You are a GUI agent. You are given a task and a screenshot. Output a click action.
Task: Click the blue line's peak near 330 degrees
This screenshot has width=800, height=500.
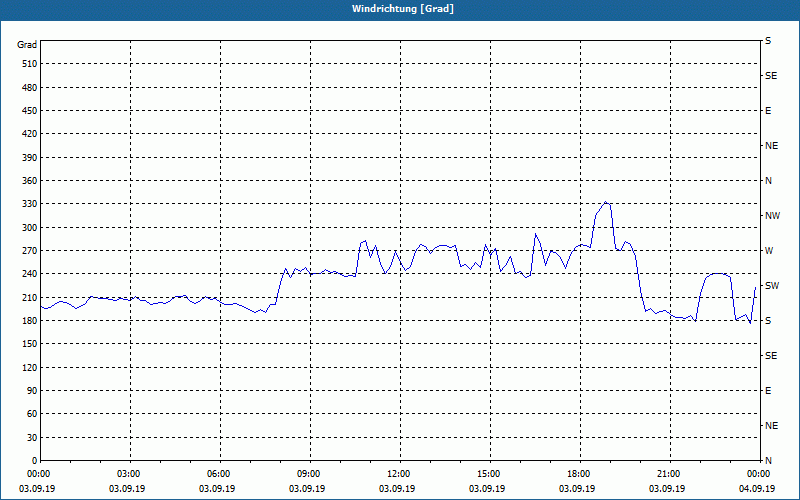(x=606, y=202)
